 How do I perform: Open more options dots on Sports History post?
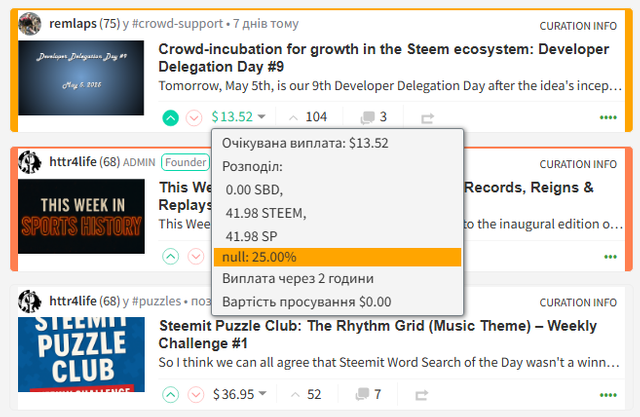(610, 257)
